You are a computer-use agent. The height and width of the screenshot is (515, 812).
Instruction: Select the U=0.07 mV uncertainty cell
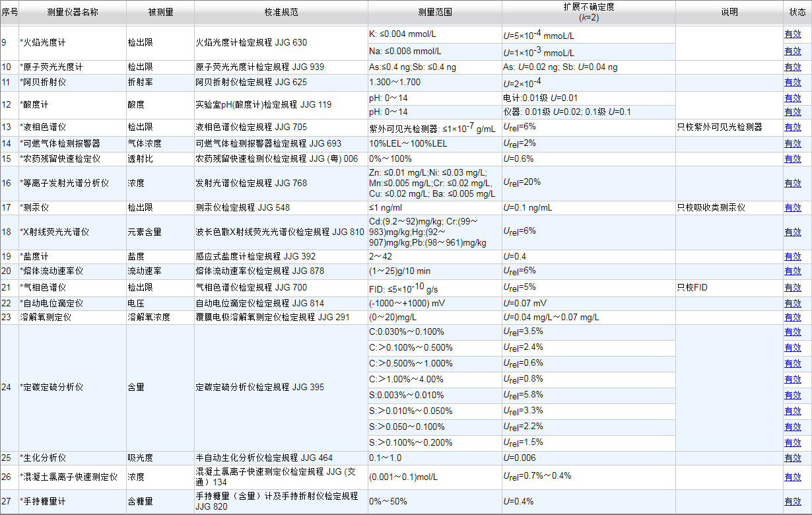coord(589,303)
